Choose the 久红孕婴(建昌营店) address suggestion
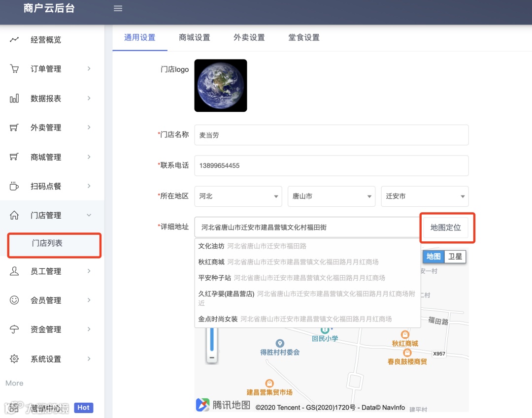Image resolution: width=532 pixels, height=418 pixels. pyautogui.click(x=307, y=298)
